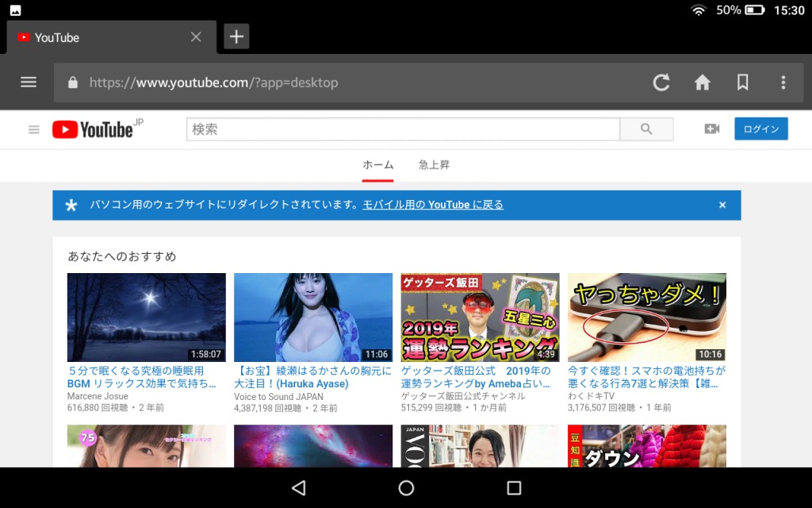The image size is (812, 508).
Task: Visit the Marcene Josue channel
Action: [x=98, y=396]
